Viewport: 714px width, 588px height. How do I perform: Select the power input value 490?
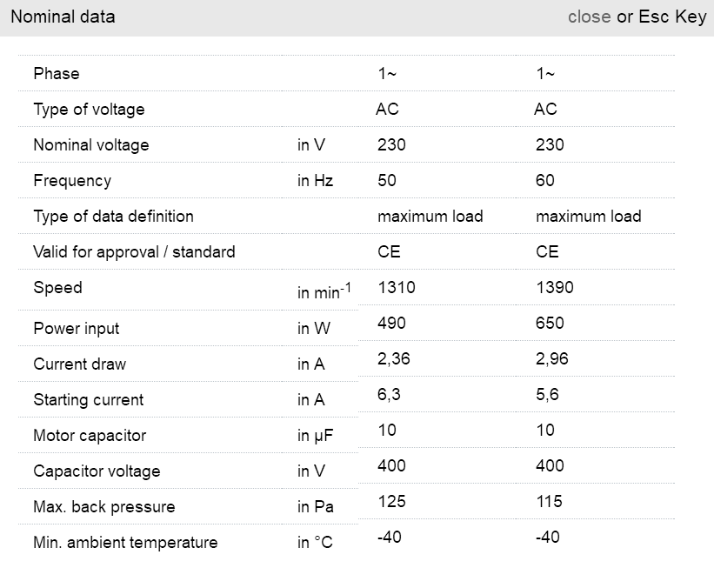point(391,324)
